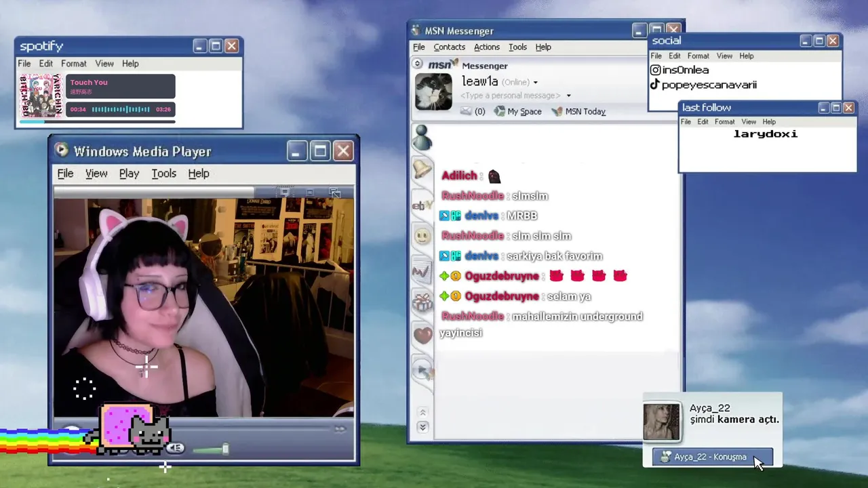The image size is (868, 488).
Task: Click the fullscreen icon at Media Player top-right
Action: (335, 193)
